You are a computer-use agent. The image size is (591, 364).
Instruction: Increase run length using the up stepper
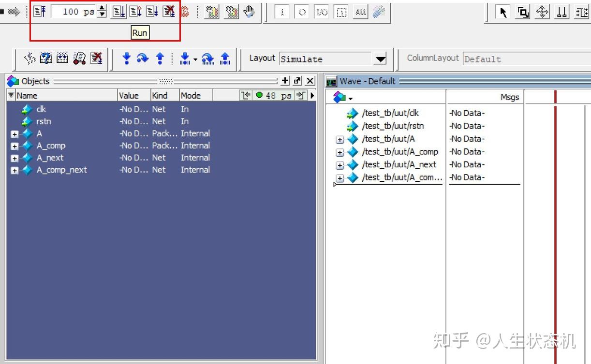101,9
